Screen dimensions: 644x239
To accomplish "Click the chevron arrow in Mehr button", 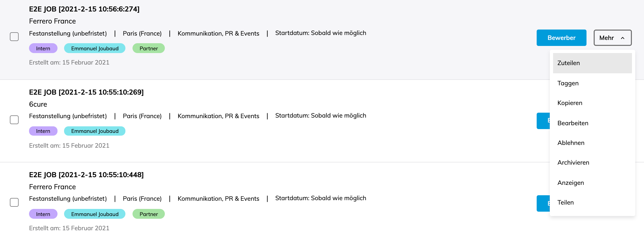I will tap(623, 38).
